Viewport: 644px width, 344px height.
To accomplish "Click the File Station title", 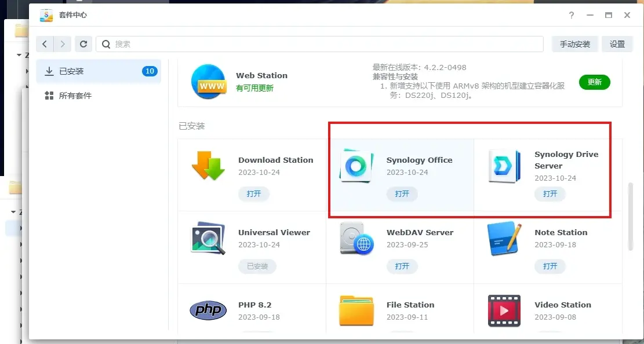I will [x=410, y=305].
